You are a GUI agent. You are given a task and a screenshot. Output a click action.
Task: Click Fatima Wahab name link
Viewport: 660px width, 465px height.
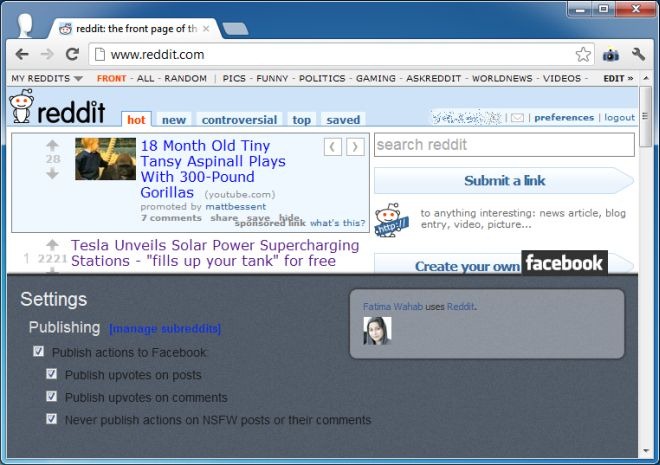(x=393, y=307)
